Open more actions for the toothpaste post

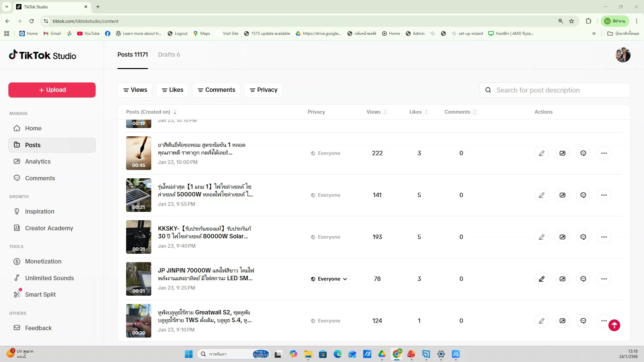click(604, 153)
